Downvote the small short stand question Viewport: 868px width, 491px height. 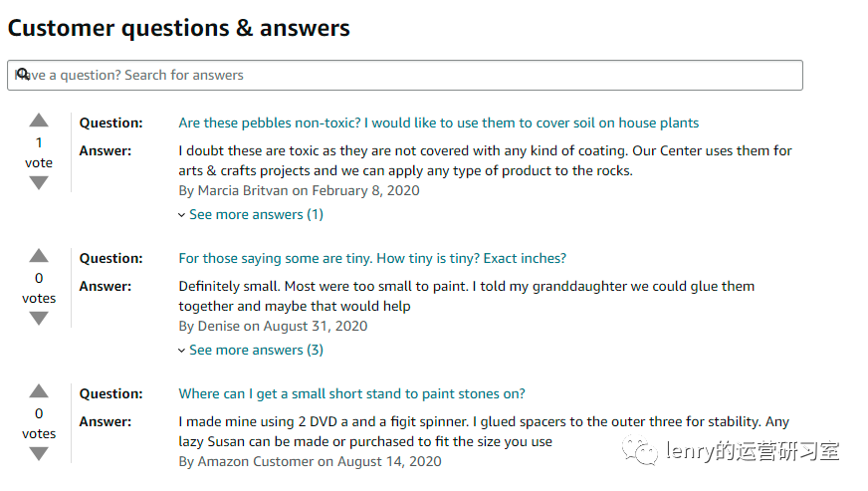pyautogui.click(x=39, y=454)
